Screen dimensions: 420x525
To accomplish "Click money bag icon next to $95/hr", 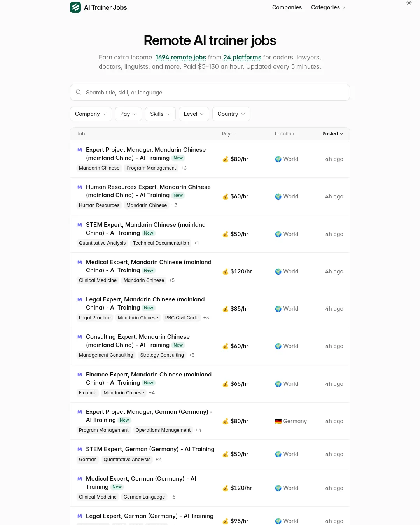I will click(226, 521).
